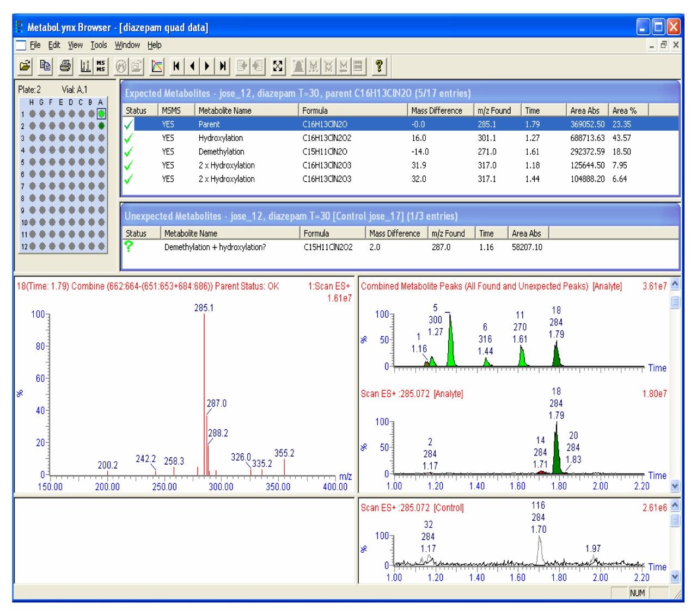Print using the printer toolbar icon

[65, 66]
